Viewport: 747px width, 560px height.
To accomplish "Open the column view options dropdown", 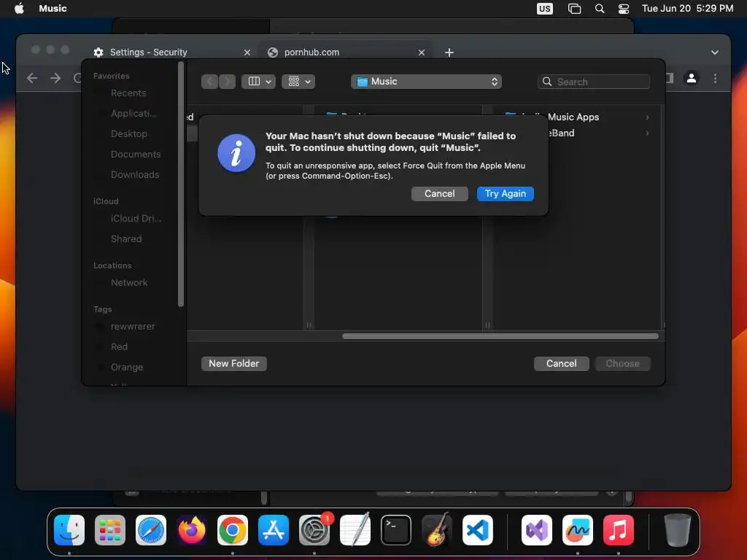I will pos(259,82).
